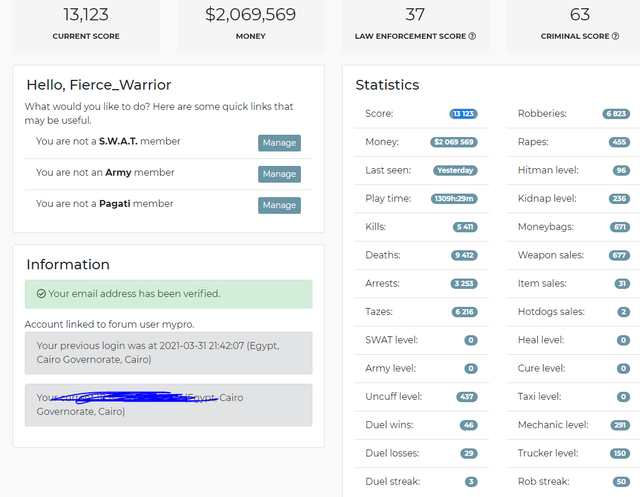Click the Kills value 5 411
640x497 pixels.
[465, 227]
